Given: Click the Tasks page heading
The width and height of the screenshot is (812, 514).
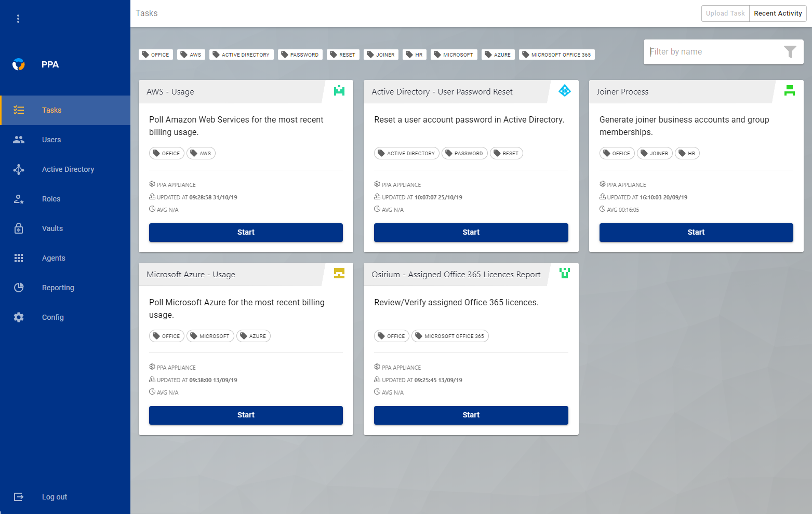Looking at the screenshot, I should [147, 13].
